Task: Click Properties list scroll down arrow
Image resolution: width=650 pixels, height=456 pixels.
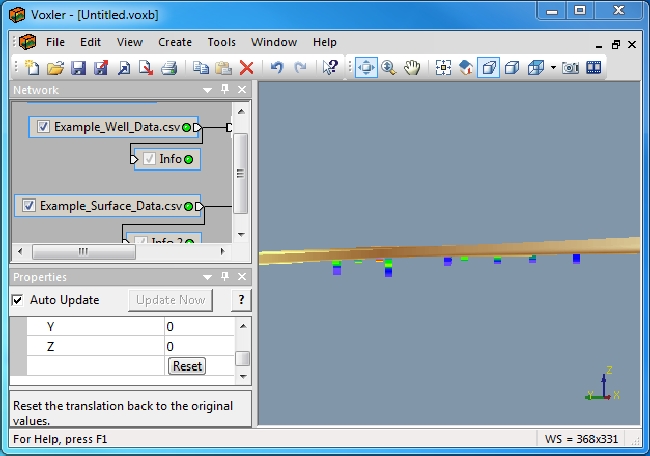Action: tap(243, 377)
